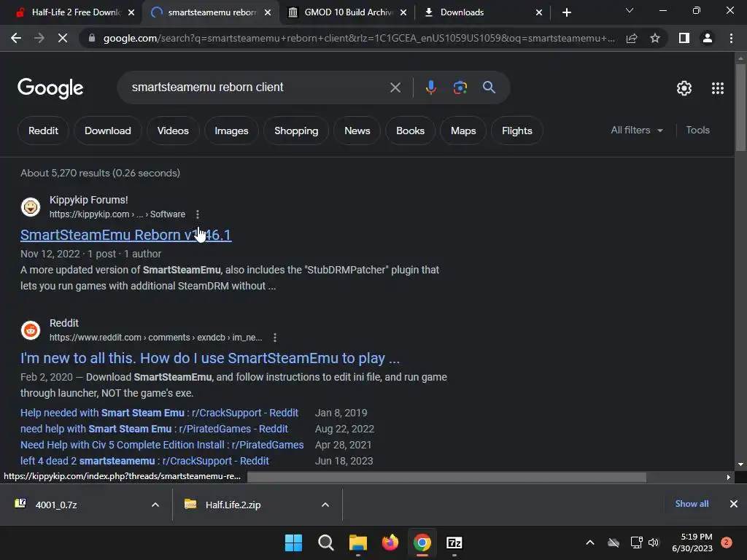747x560 pixels.
Task: Click the browser address bar URL
Action: pyautogui.click(x=359, y=38)
